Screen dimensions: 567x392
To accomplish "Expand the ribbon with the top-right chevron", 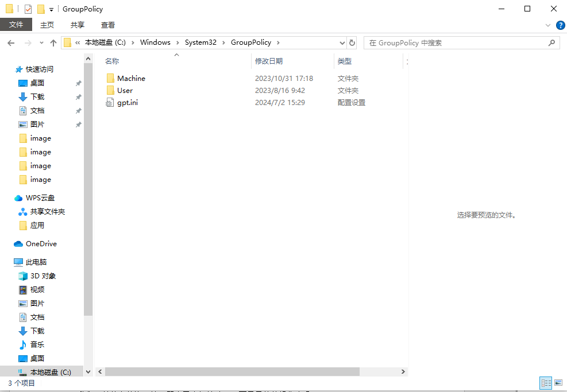I will 547,24.
